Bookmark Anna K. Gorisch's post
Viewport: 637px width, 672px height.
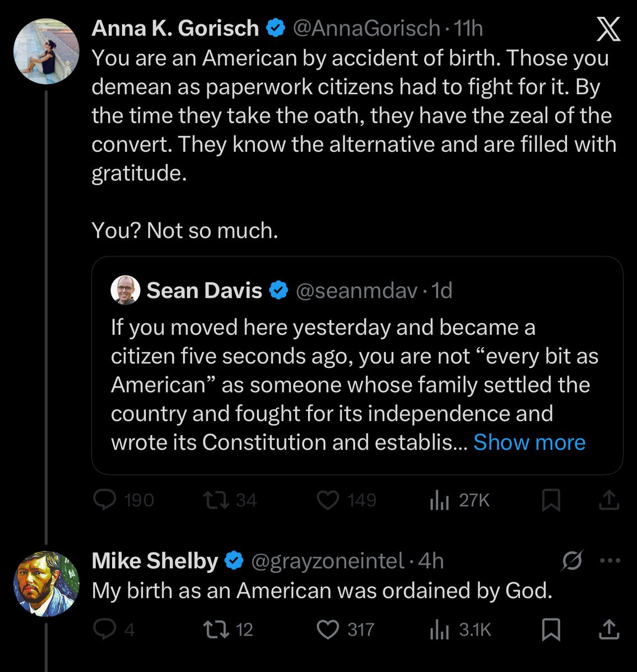[551, 500]
